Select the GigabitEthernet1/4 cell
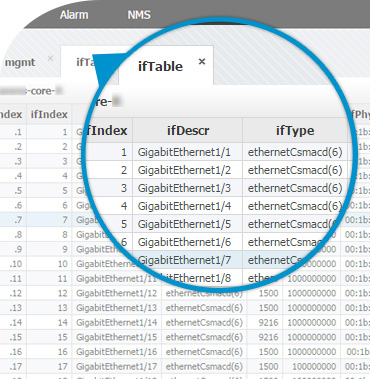 coord(188,206)
